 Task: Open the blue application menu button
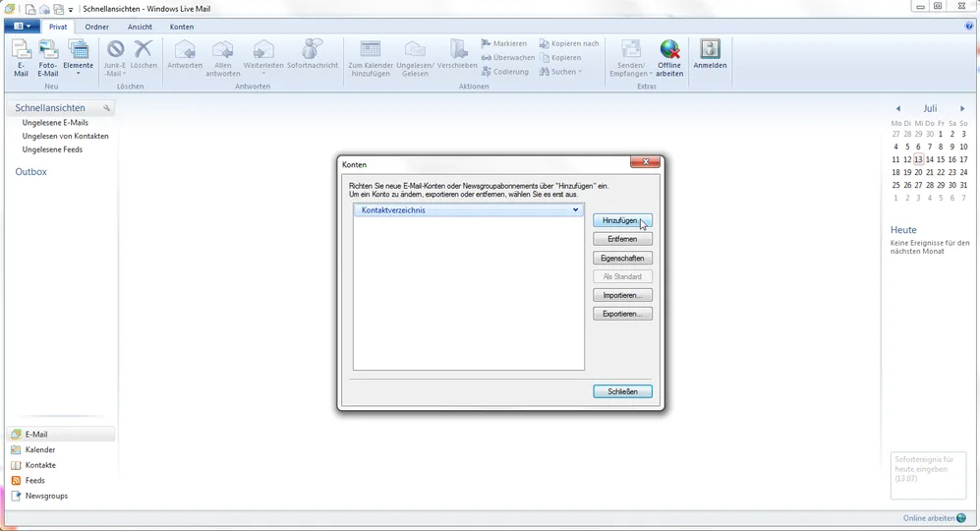pyautogui.click(x=22, y=27)
